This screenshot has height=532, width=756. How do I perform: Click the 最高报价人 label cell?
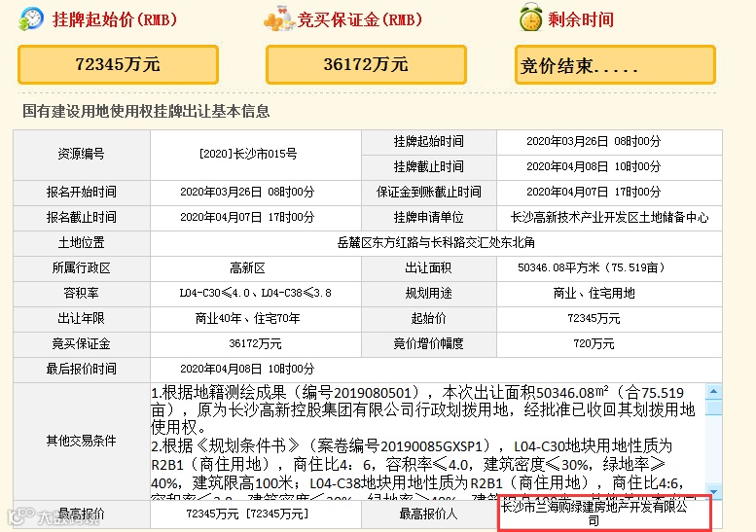tap(429, 514)
